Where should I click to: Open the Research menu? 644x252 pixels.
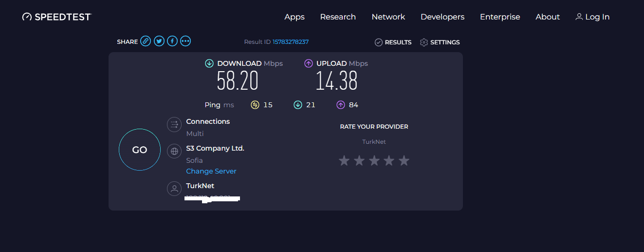coord(338,17)
